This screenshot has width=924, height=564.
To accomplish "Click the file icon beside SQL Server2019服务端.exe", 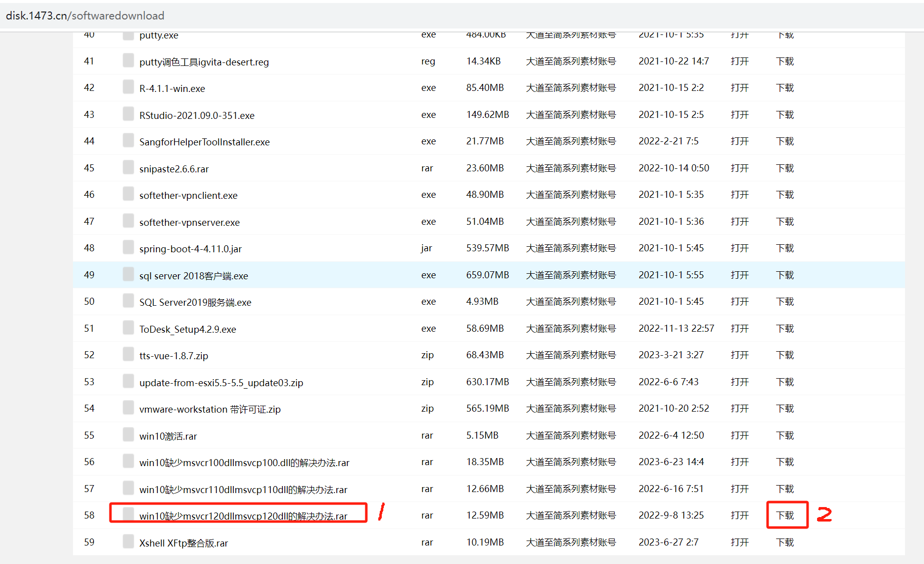I will point(128,301).
